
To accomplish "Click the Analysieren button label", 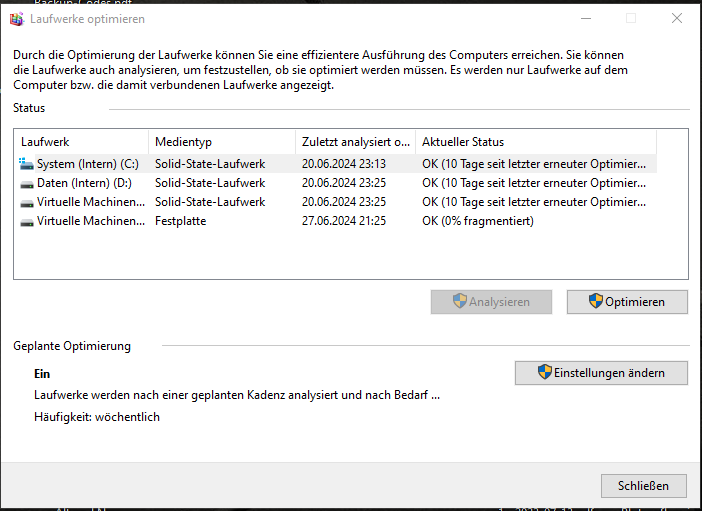I will [x=499, y=302].
